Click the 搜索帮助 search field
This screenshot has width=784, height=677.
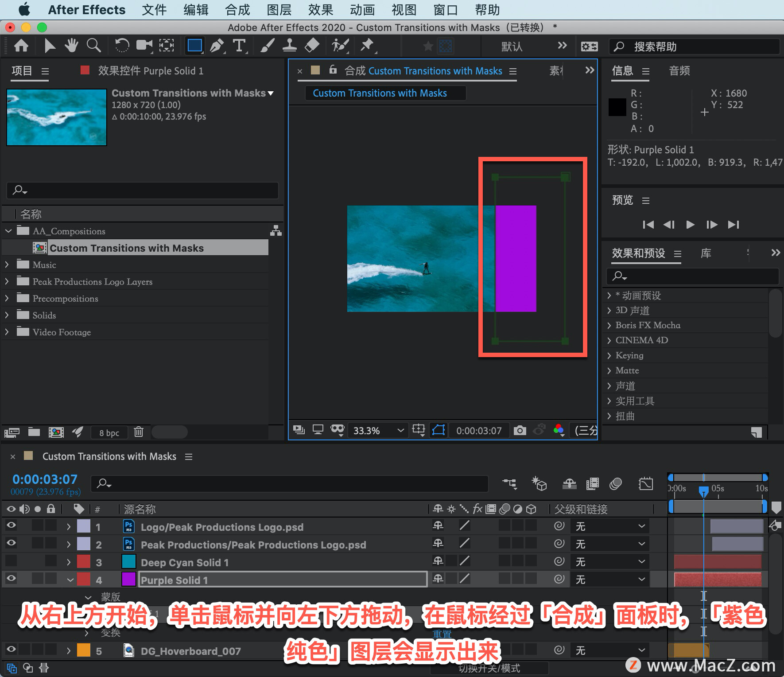click(x=694, y=47)
